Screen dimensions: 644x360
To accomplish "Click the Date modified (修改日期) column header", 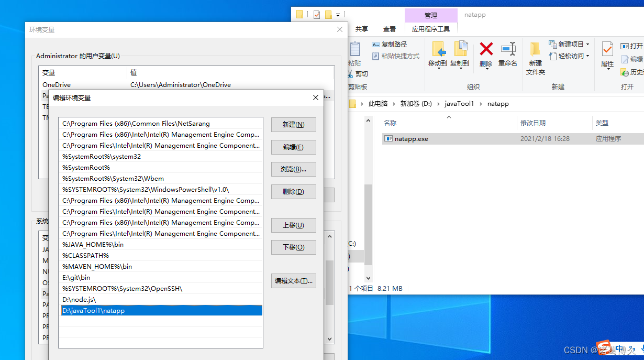I will [532, 123].
